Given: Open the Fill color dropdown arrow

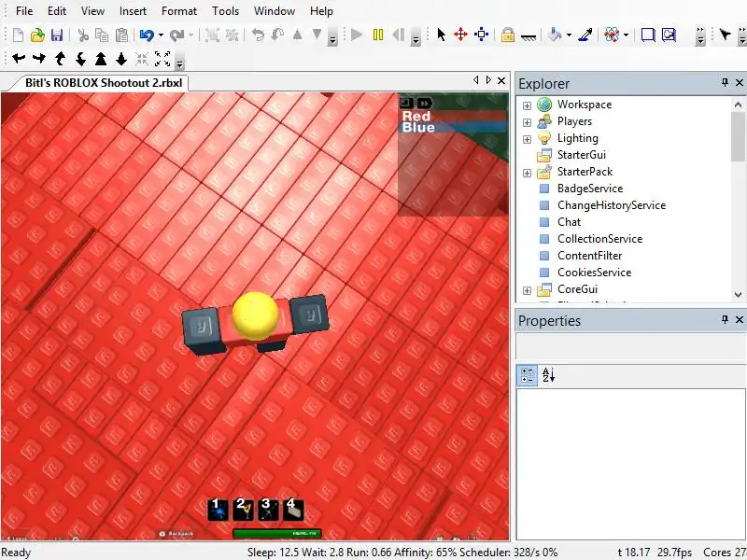Looking at the screenshot, I should pyautogui.click(x=569, y=35).
